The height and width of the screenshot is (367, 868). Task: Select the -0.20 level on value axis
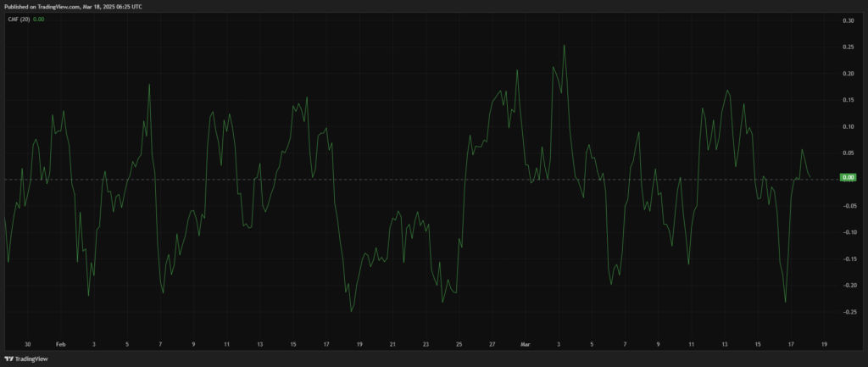(x=847, y=286)
